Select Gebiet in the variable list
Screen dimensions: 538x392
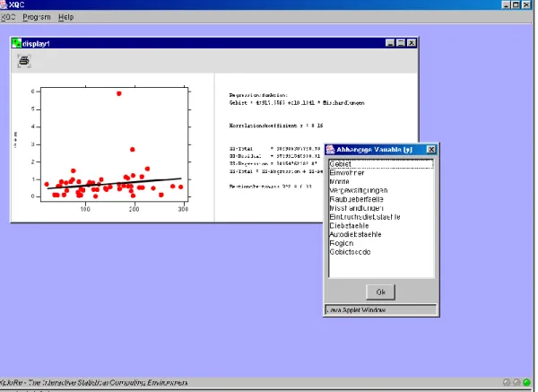coord(381,164)
